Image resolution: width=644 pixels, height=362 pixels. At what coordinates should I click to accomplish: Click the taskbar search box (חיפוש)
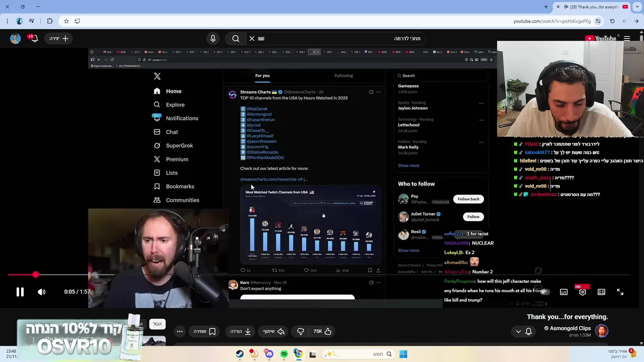tap(358, 354)
